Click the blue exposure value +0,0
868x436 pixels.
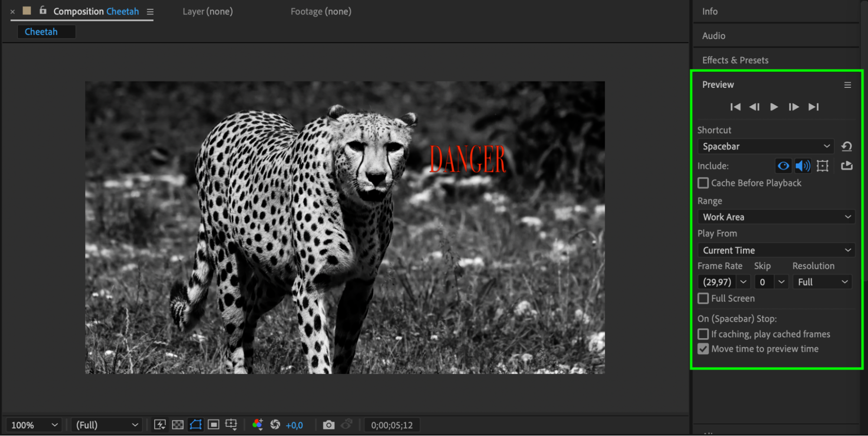(x=294, y=425)
